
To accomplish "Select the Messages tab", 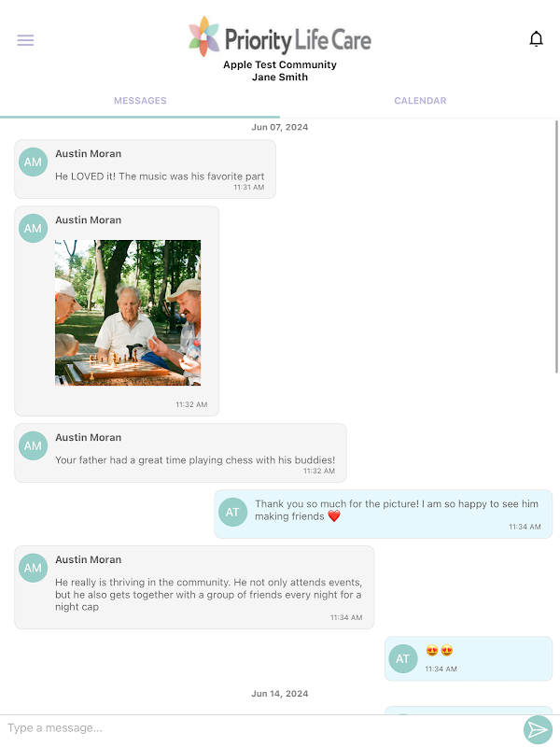I will click(x=140, y=101).
